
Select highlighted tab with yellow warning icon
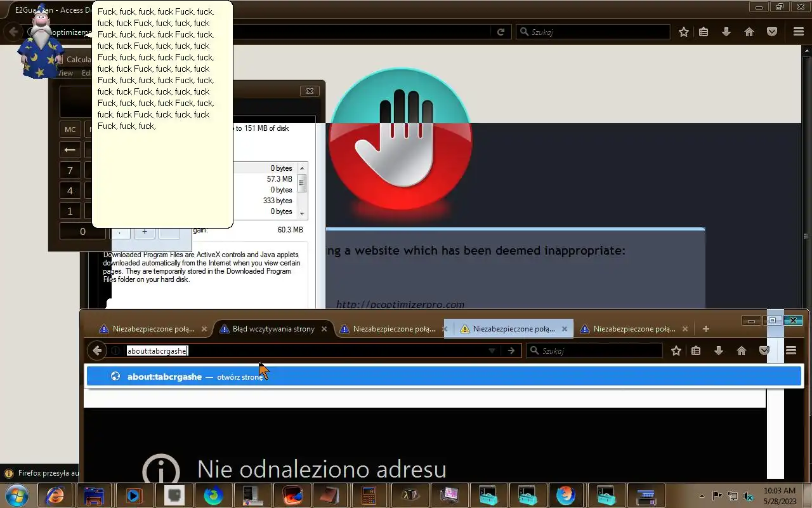[x=509, y=329]
